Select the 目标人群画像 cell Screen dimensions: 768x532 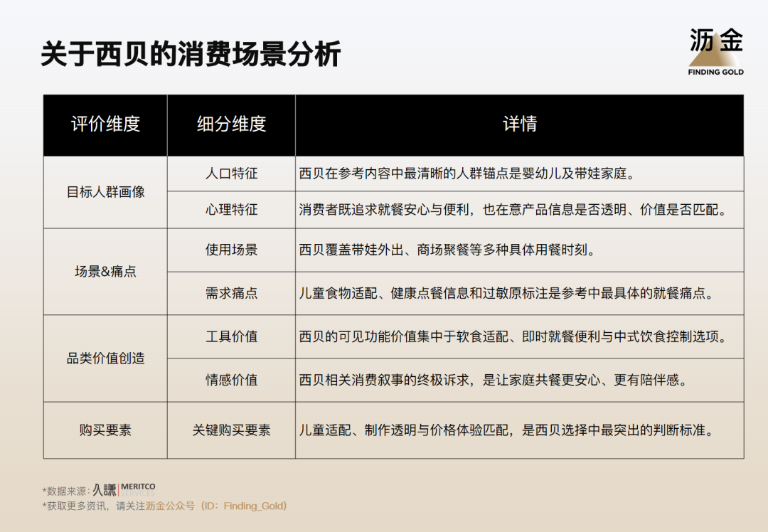105,192
